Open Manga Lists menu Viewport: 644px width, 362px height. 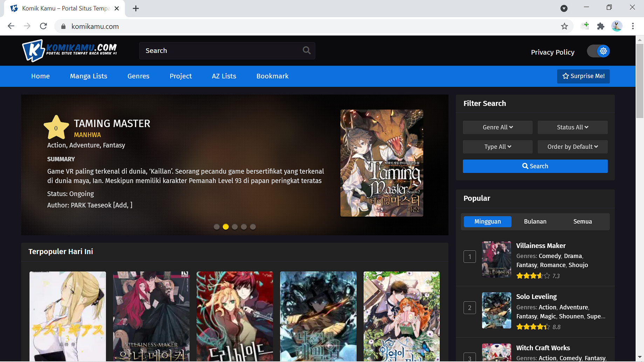pyautogui.click(x=89, y=76)
